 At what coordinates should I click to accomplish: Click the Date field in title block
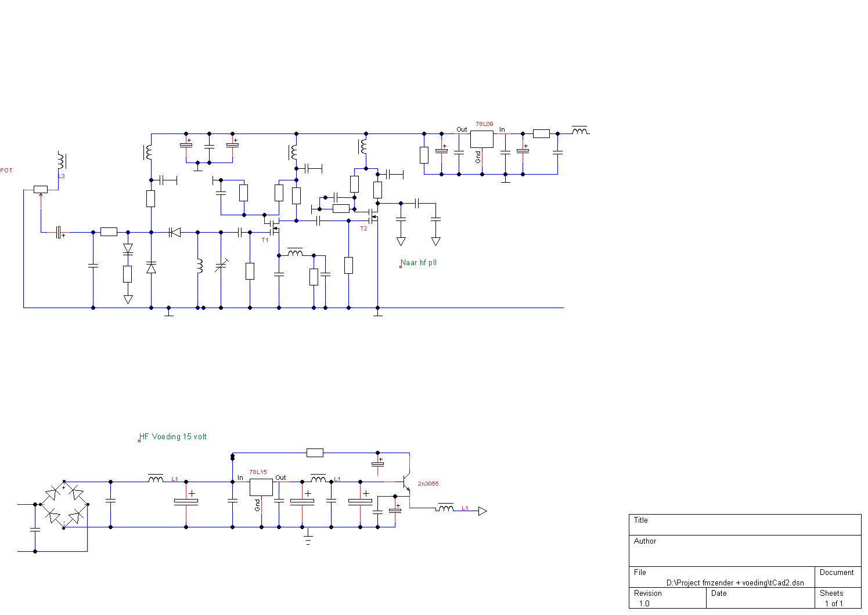tap(760, 598)
